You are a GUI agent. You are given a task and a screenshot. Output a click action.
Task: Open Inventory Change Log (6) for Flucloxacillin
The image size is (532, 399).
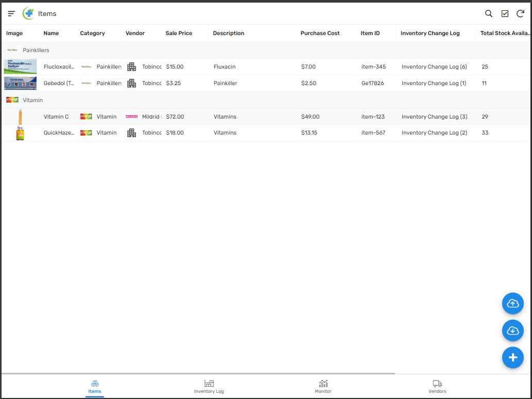click(x=434, y=66)
